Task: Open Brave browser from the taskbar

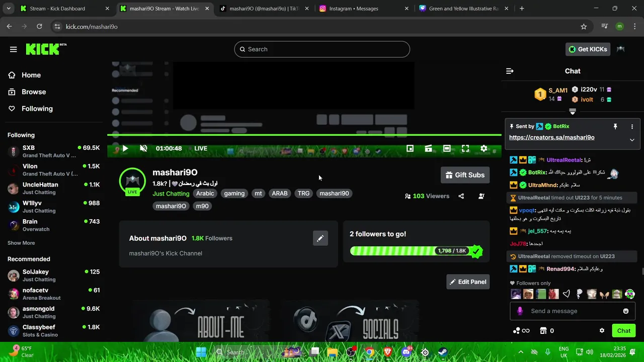Action: 388,352
